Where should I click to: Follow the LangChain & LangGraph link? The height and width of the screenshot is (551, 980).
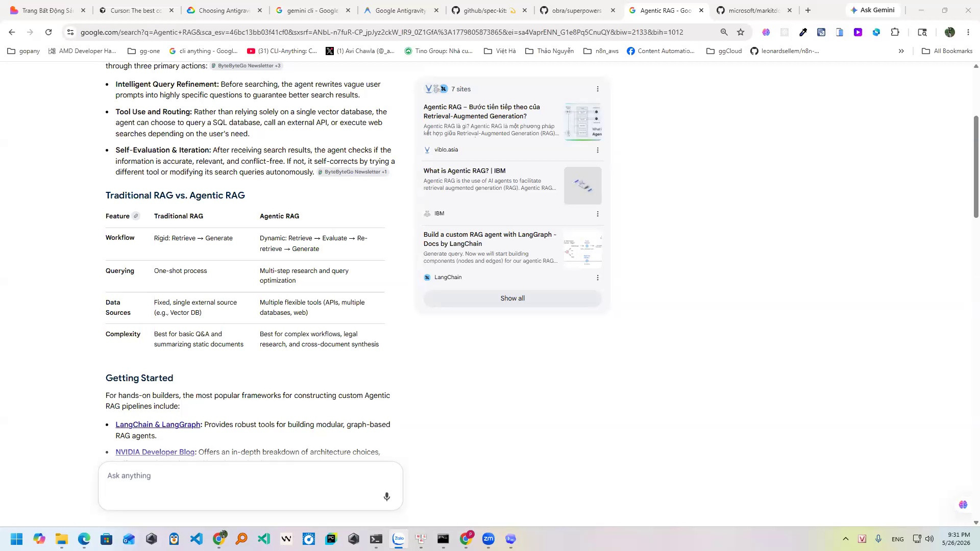158,424
